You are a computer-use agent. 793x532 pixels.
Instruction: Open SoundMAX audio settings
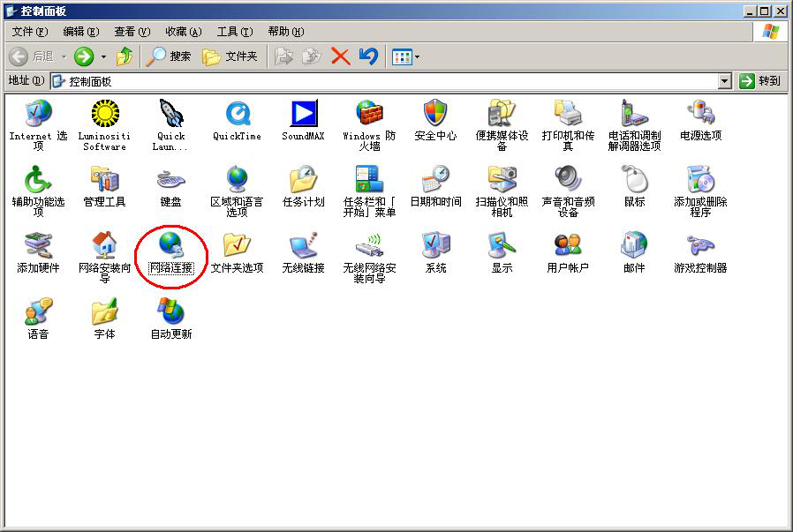tap(302, 116)
